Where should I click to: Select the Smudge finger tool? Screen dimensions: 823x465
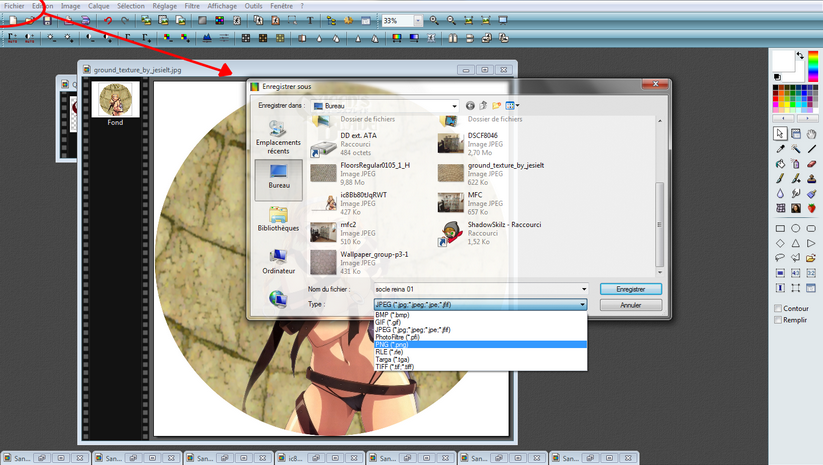pos(796,194)
